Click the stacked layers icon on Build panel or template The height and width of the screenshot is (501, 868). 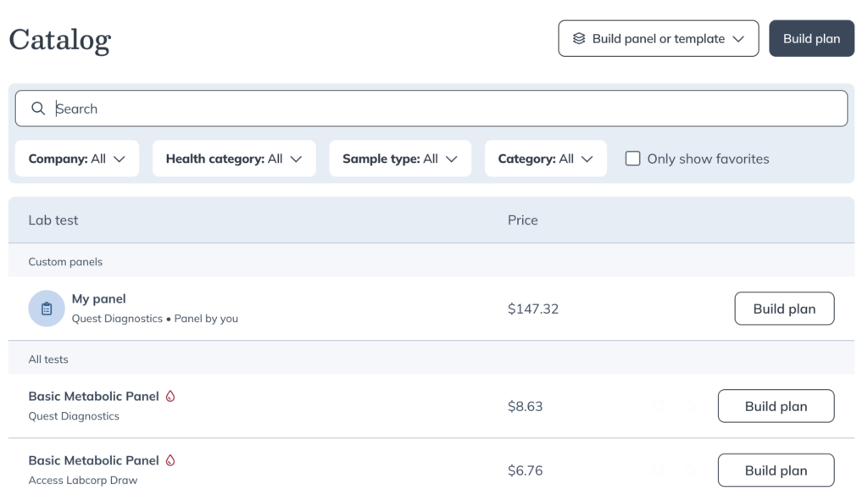click(579, 38)
